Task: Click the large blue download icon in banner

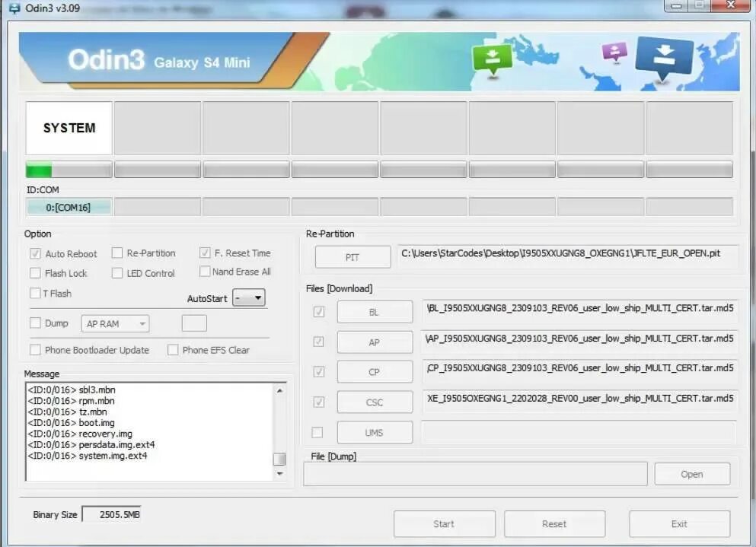Action: tap(665, 57)
